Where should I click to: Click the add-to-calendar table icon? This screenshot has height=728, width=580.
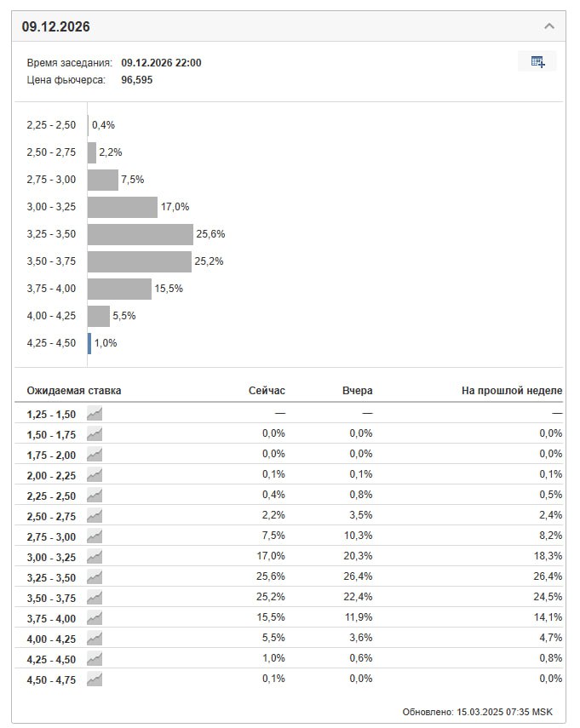tap(537, 61)
